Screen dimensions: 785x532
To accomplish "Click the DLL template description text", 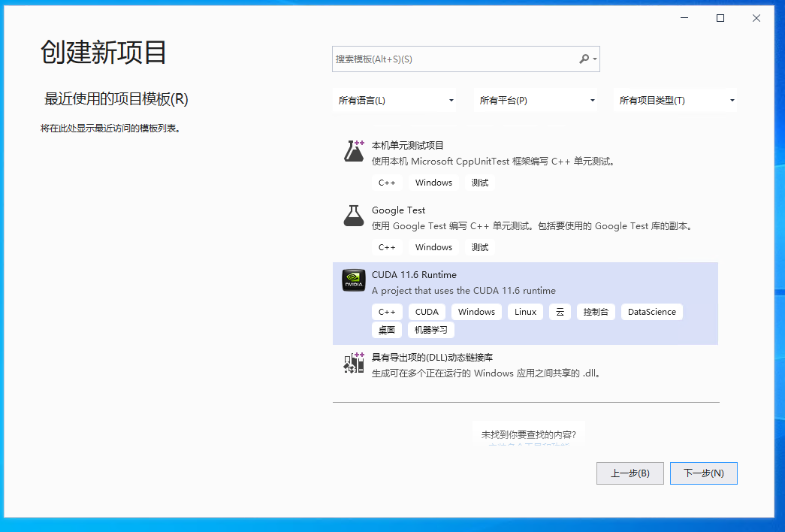I will [x=486, y=373].
